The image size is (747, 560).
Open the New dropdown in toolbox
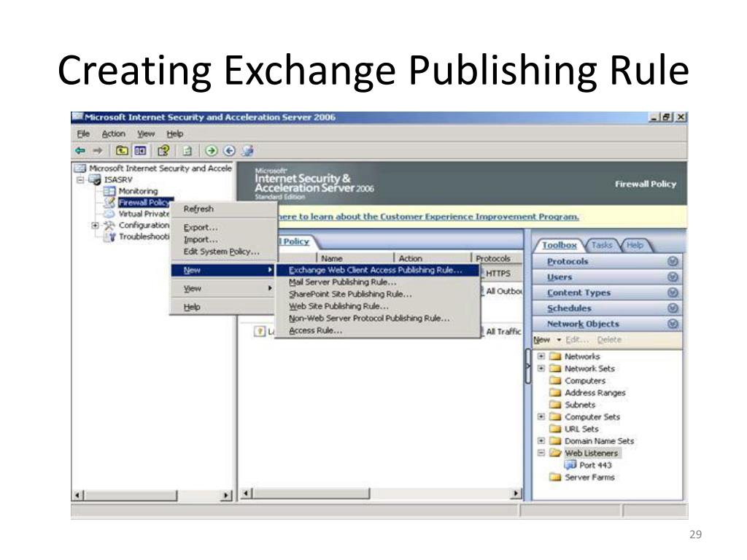pos(547,340)
